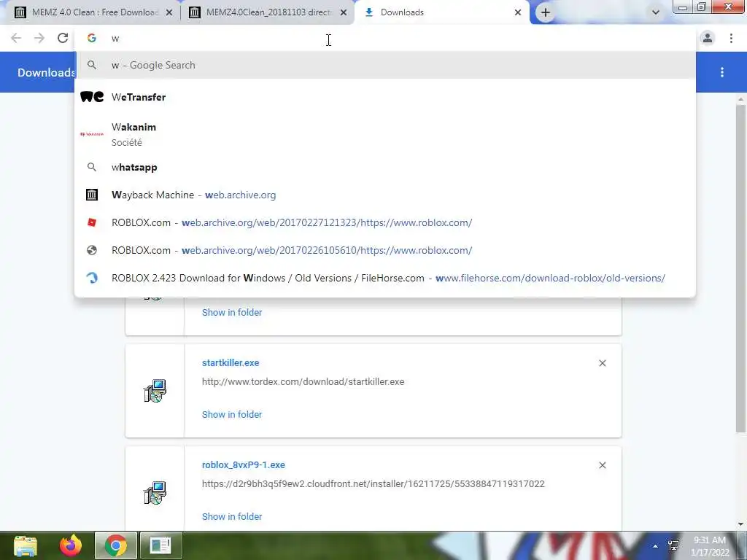Show hidden system tray icons

(656, 546)
